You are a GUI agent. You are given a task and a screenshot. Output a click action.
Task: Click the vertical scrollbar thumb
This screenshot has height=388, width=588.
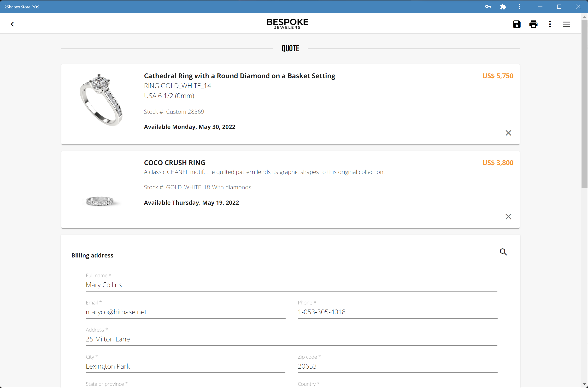coord(584,104)
